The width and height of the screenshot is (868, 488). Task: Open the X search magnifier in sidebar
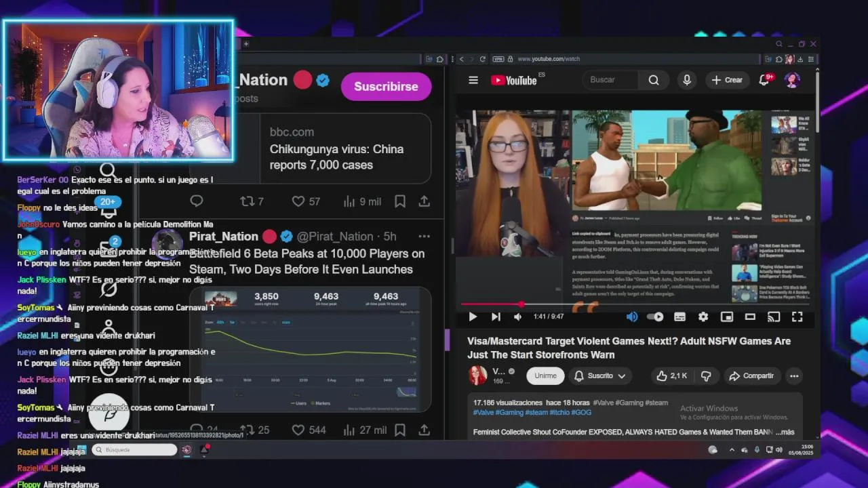pyautogui.click(x=108, y=170)
